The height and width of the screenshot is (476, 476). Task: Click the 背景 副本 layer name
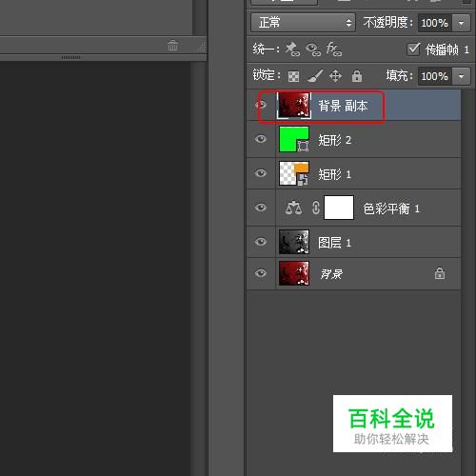click(x=343, y=106)
